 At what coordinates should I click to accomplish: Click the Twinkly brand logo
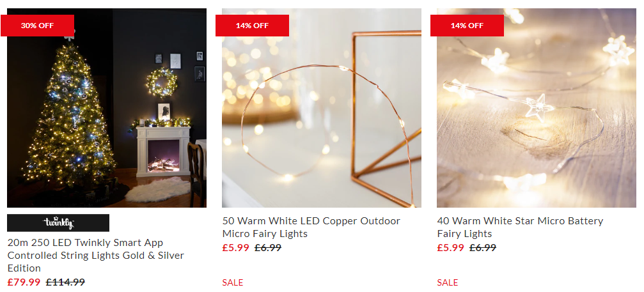[x=58, y=223]
